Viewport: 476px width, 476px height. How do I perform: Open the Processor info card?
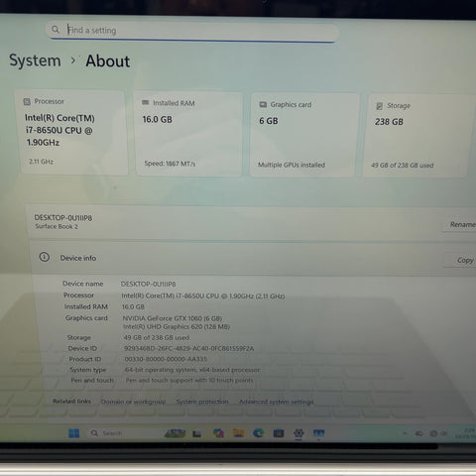coord(72,133)
